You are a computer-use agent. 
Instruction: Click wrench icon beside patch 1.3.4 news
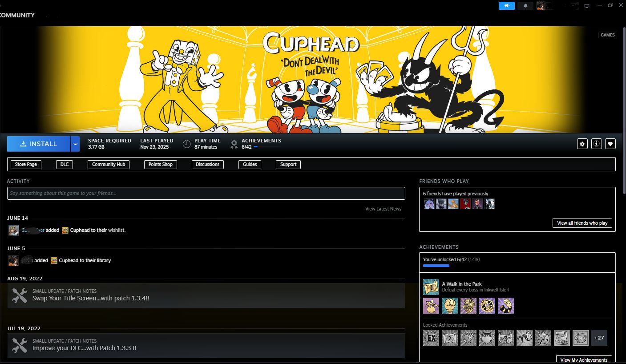20,295
